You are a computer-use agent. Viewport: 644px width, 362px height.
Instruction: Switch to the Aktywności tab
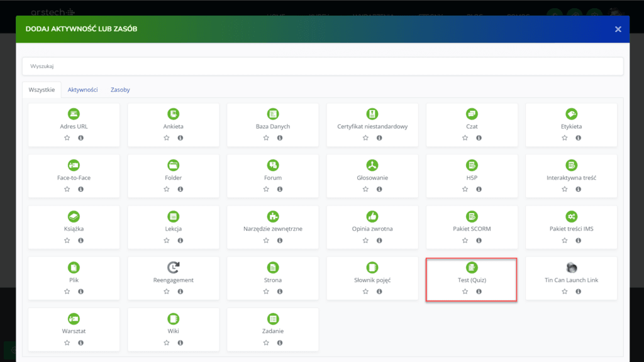pyautogui.click(x=82, y=89)
